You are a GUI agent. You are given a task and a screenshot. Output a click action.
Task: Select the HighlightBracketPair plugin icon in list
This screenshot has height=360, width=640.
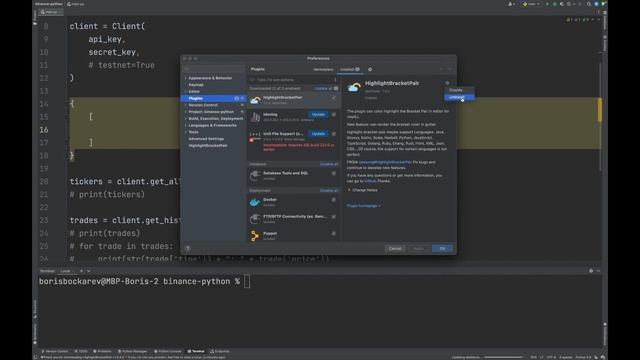255,100
